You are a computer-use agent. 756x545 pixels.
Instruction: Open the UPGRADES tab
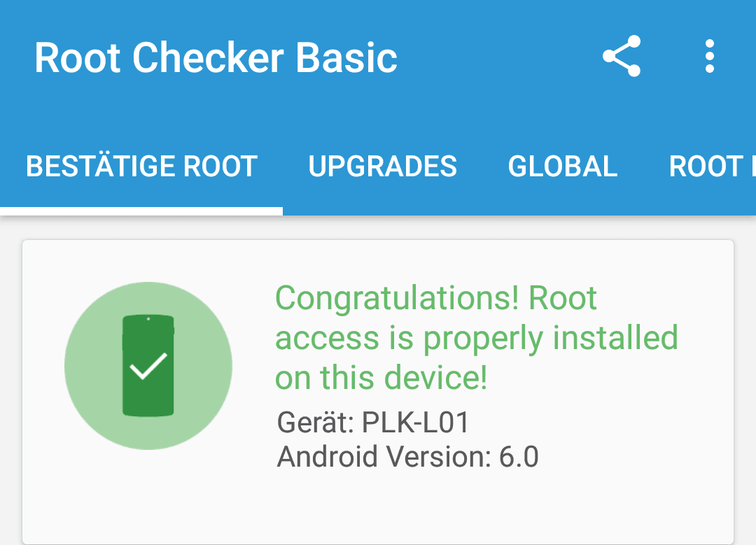[382, 167]
